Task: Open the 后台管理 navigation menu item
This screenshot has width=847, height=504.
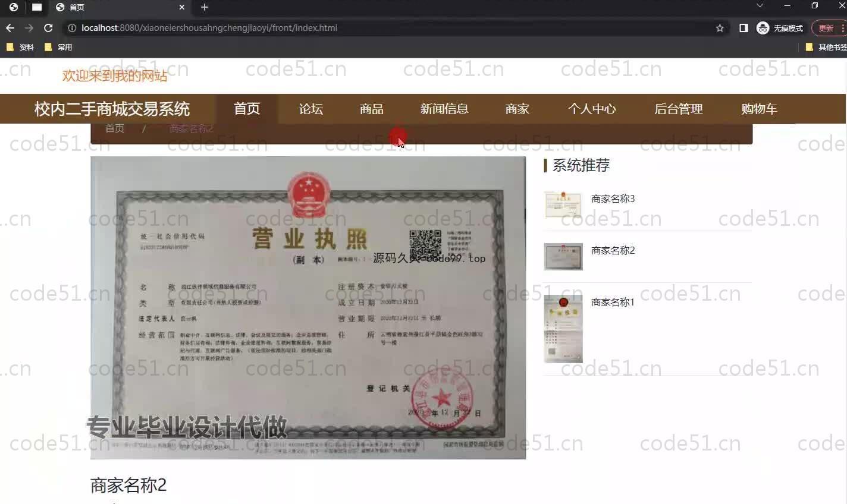Action: (679, 109)
